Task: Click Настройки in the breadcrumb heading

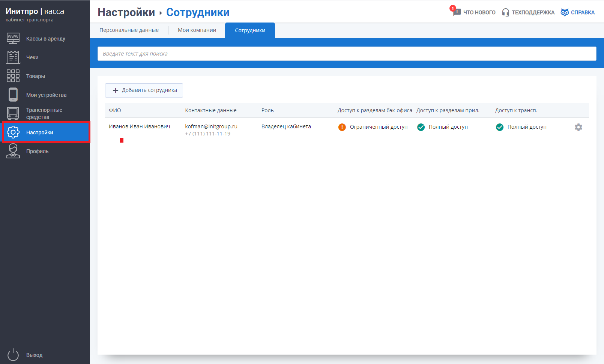Action: click(126, 12)
